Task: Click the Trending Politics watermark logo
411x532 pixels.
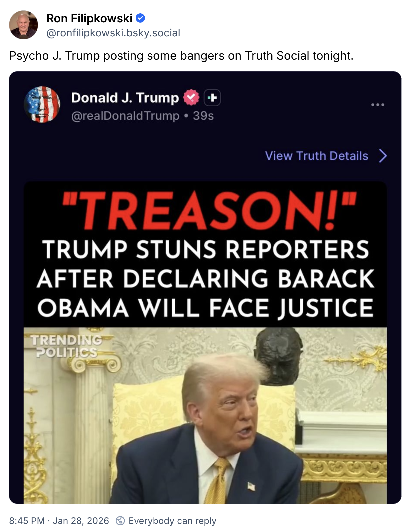Action: [x=66, y=346]
